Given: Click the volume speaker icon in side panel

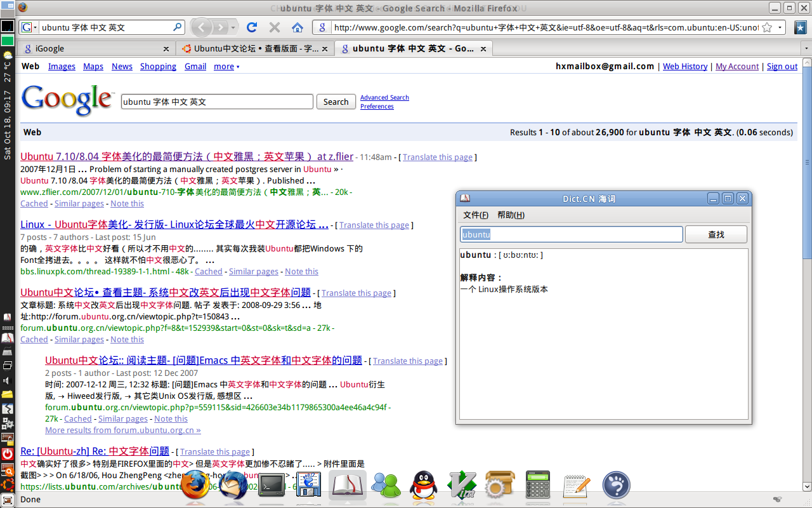Looking at the screenshot, I should (7, 380).
